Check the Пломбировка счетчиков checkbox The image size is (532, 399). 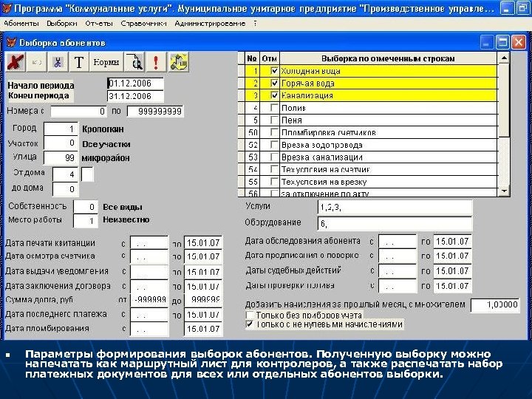[x=274, y=132]
